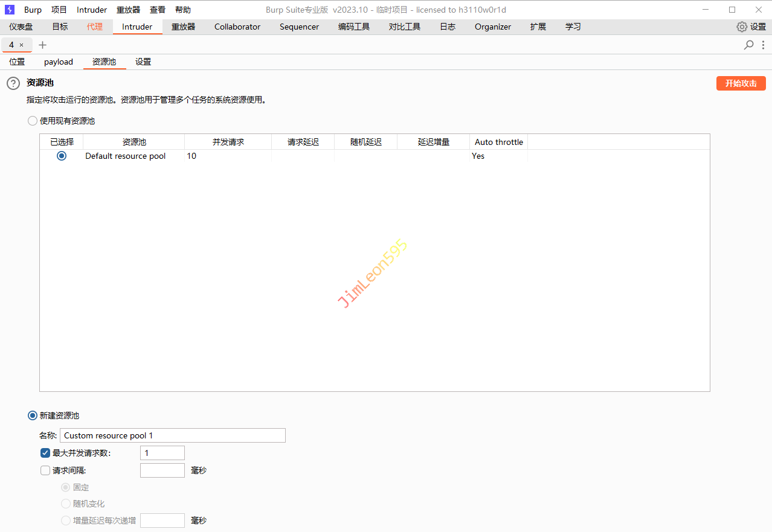Click the Burp Suite lightning logo icon

pyautogui.click(x=10, y=10)
